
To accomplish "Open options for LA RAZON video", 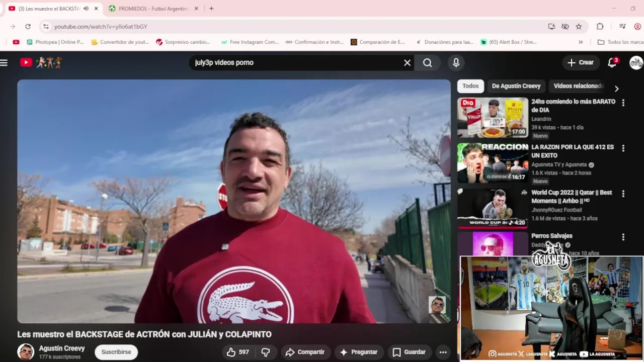I will point(623,148).
